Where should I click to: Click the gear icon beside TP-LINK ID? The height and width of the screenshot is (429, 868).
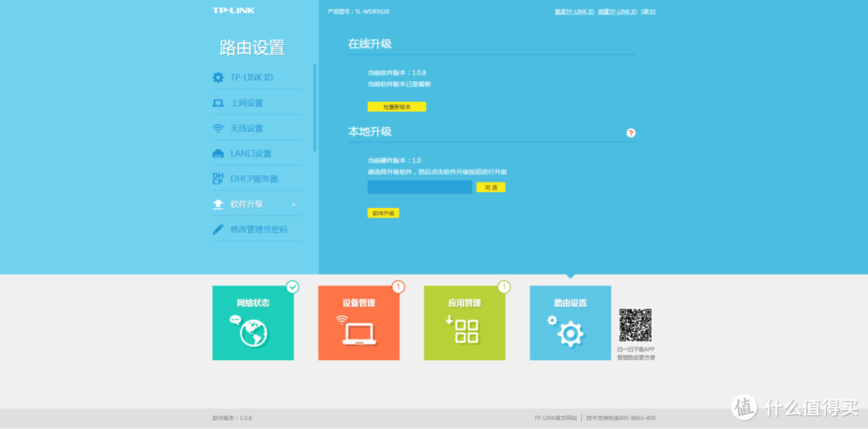click(218, 77)
